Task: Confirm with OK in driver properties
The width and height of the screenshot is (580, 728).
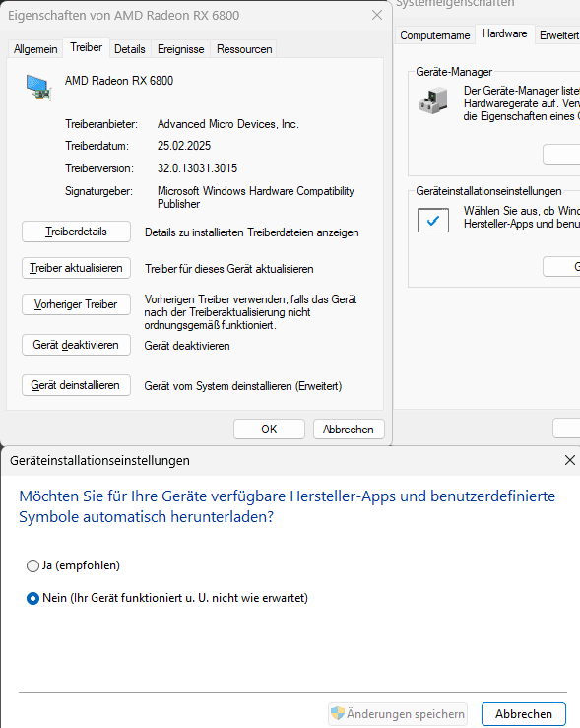Action: click(x=269, y=429)
